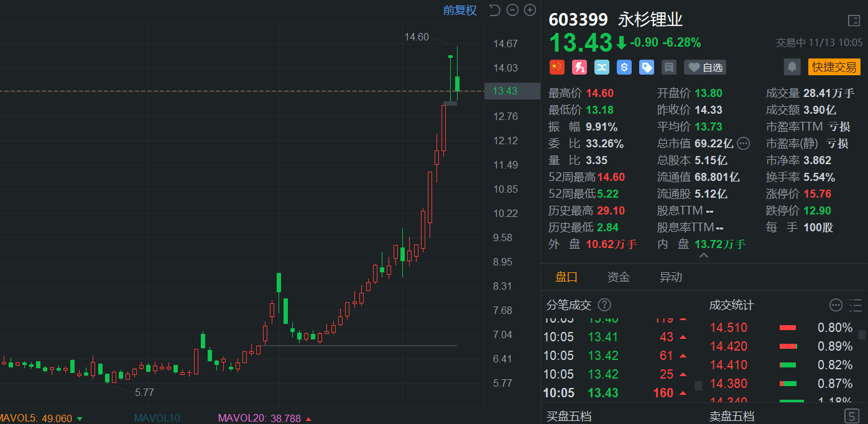Click the 外盘 10.62万手 value
Viewport: 868px width, 424px height.
pyautogui.click(x=611, y=244)
